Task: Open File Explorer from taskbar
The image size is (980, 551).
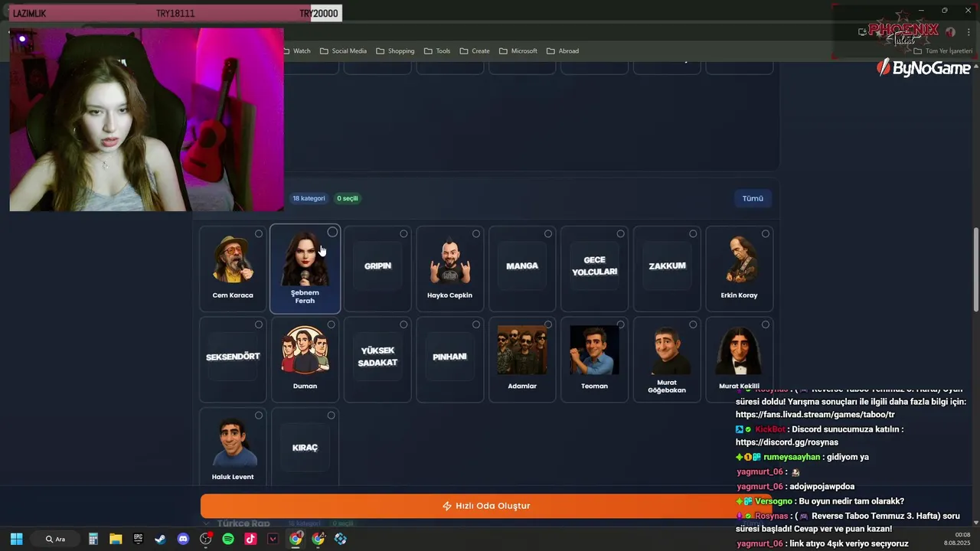Action: point(116,539)
